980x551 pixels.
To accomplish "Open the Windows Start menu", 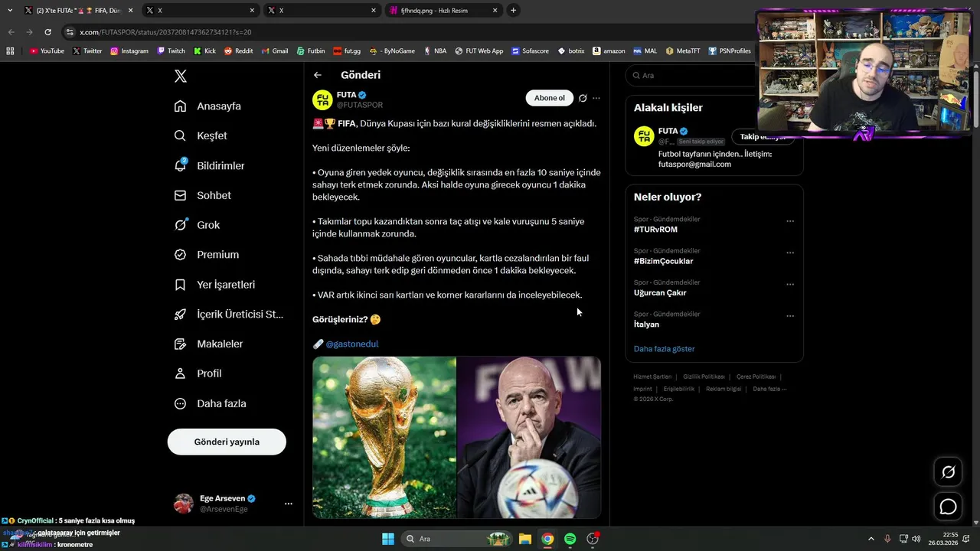I will [x=388, y=539].
